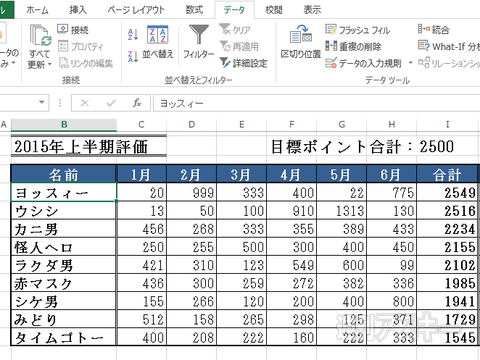Click the 名前 header cell

64,174
